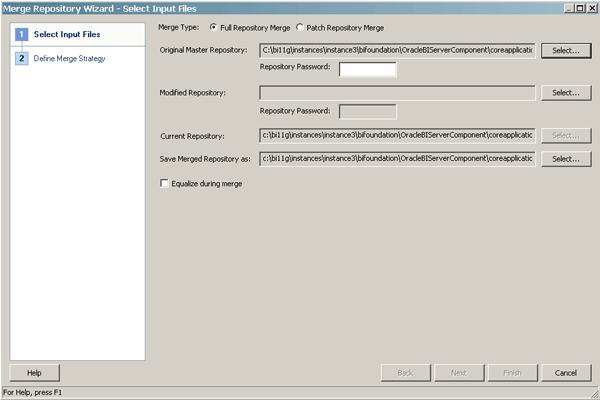600x400 pixels.
Task: Enable Equalize during merge checkbox
Action: tap(165, 183)
